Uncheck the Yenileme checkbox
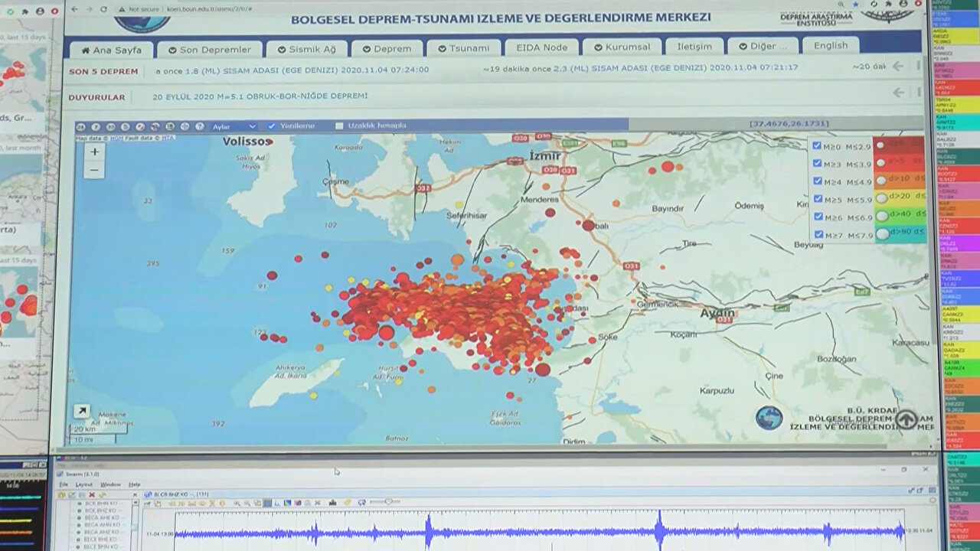The height and width of the screenshot is (551, 980). 272,126
